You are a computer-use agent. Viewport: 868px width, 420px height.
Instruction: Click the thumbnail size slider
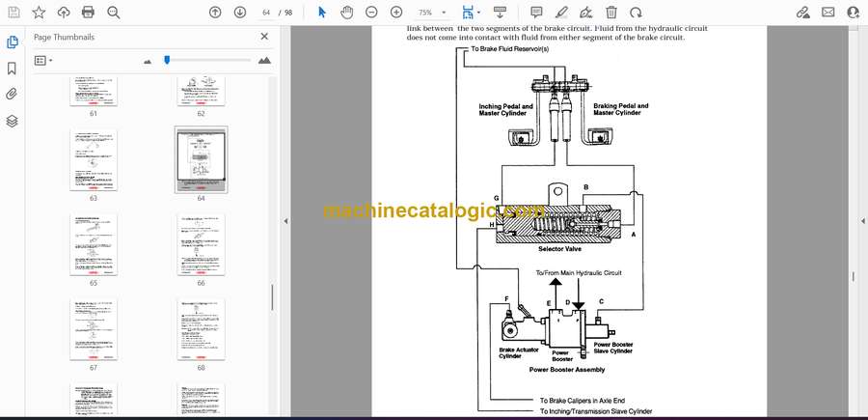(167, 60)
